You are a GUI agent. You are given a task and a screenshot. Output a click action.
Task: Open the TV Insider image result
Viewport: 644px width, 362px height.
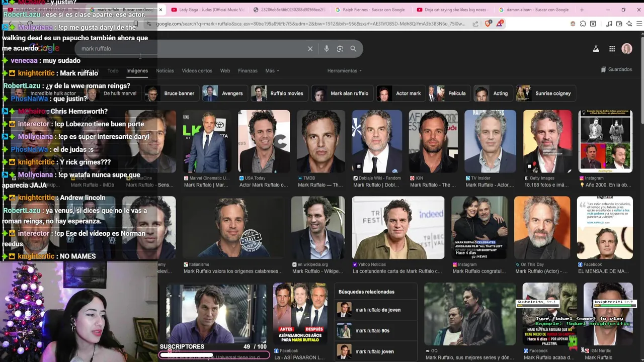(490, 141)
